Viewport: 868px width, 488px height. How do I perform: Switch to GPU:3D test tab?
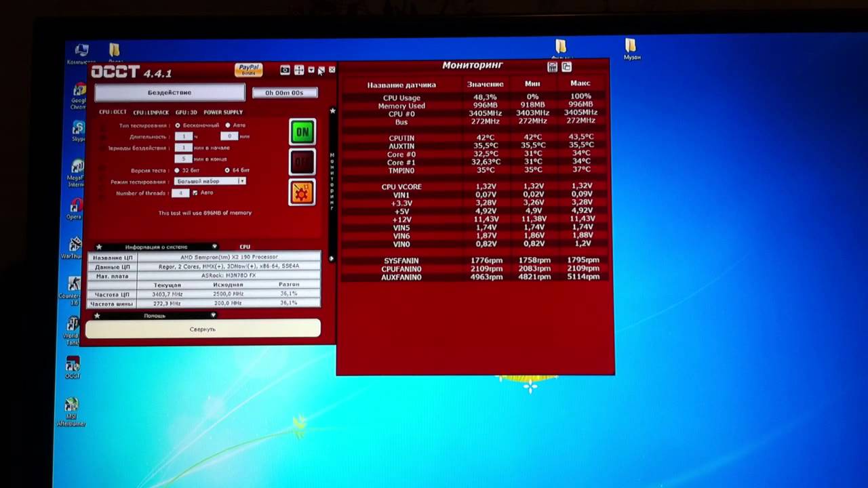(186, 113)
